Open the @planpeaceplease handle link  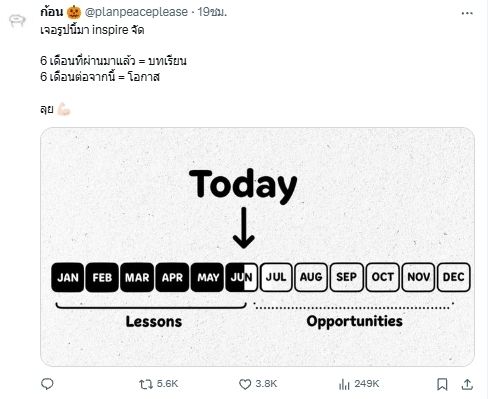pyautogui.click(x=136, y=12)
